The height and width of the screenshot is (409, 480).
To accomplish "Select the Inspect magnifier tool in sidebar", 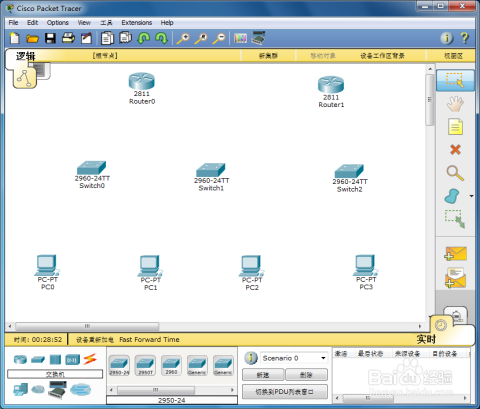I will coord(455,173).
